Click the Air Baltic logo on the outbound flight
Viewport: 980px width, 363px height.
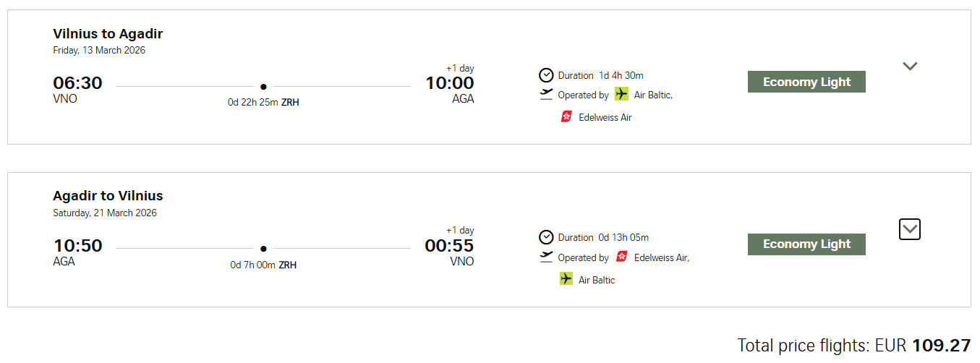[621, 94]
